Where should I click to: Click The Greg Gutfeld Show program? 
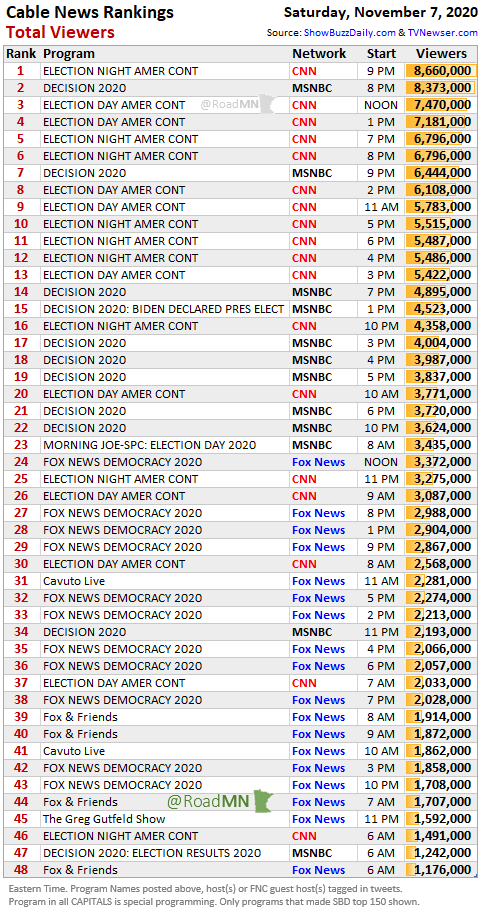104,819
